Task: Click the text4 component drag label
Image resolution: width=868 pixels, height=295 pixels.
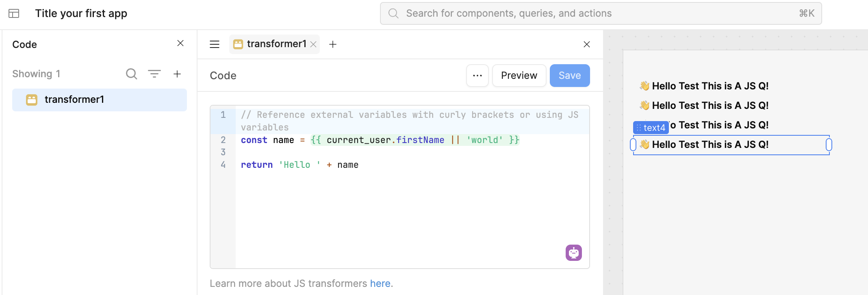Action: [x=651, y=128]
